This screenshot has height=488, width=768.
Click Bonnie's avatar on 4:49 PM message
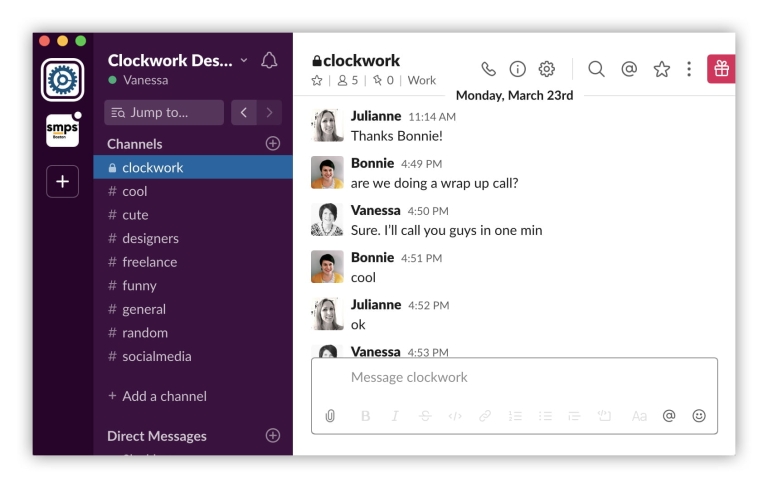pyautogui.click(x=327, y=172)
